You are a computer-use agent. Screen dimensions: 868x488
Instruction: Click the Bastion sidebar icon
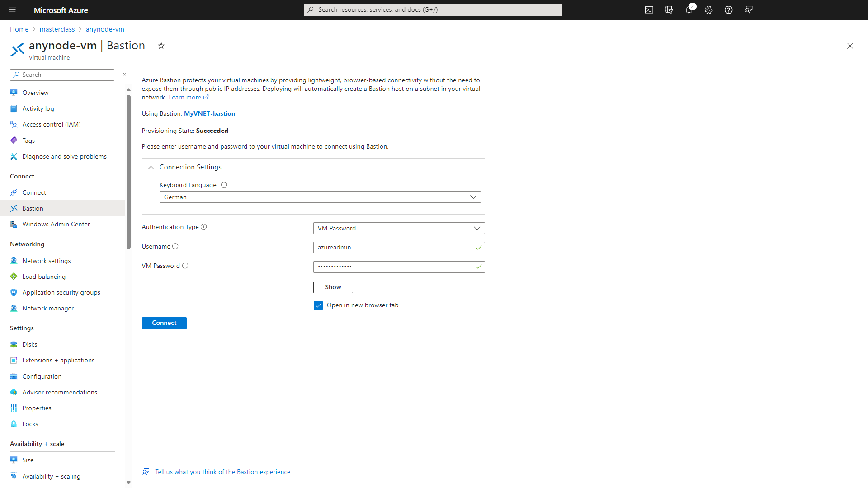pyautogui.click(x=14, y=208)
